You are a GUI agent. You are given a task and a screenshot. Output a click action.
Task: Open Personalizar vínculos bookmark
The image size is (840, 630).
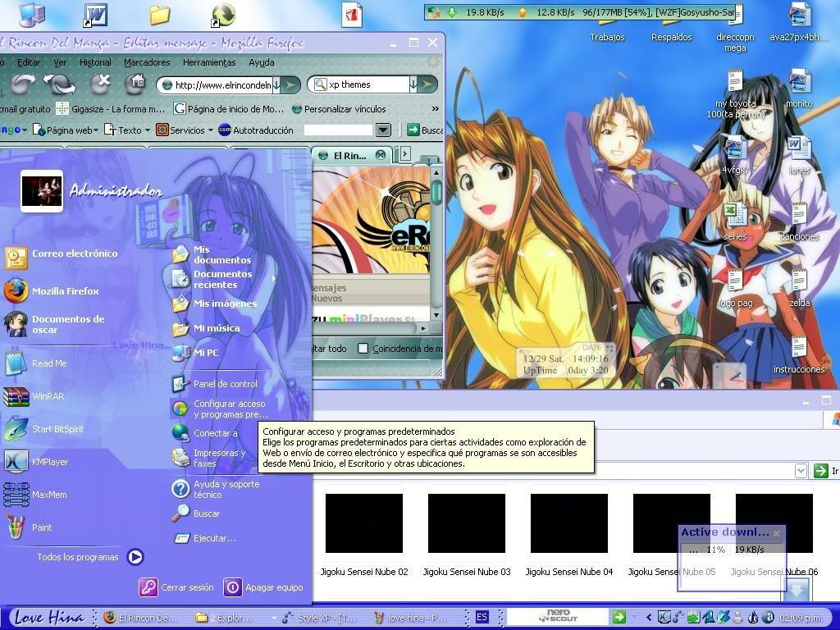point(339,109)
